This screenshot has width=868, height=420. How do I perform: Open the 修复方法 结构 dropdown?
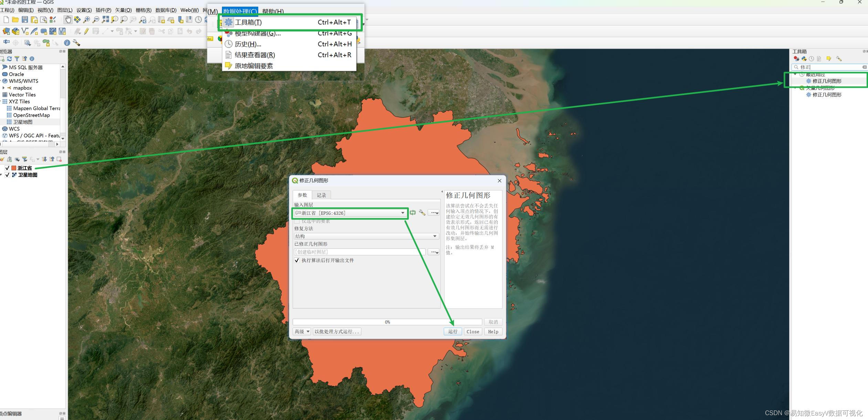[x=366, y=236]
